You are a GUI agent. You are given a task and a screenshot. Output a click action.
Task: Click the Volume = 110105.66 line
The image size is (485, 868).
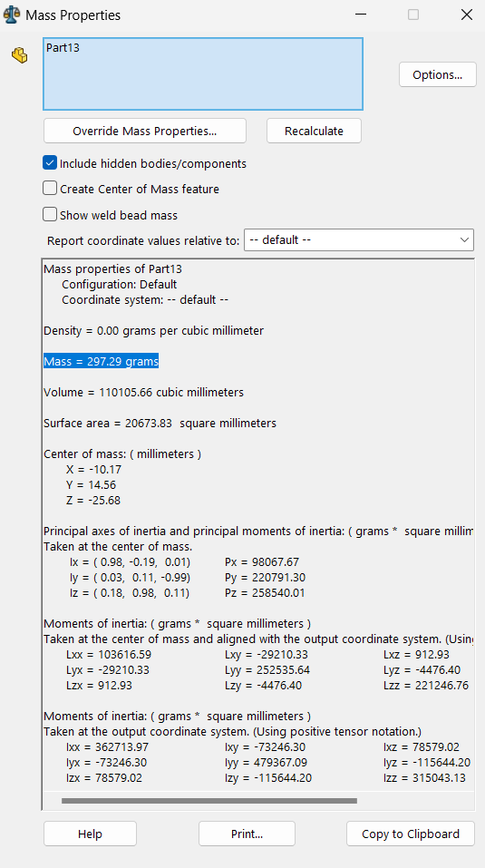[143, 393]
